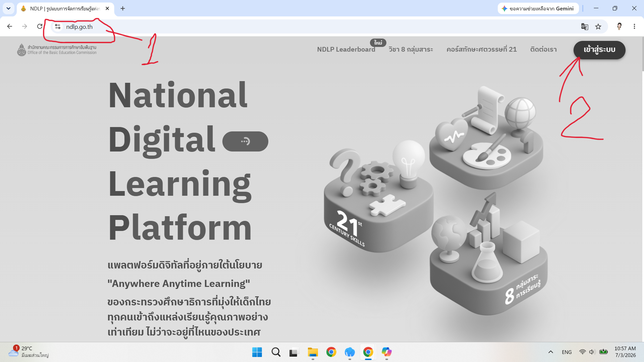Bookmark this page with the star icon
This screenshot has height=362, width=644.
click(x=598, y=26)
